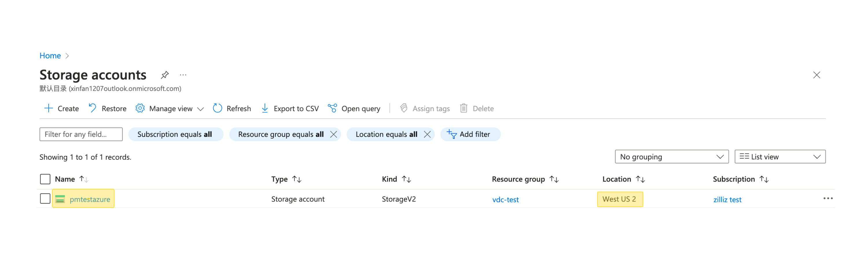Sort by the Subscription column arrows
The image size is (868, 260).
tap(764, 179)
